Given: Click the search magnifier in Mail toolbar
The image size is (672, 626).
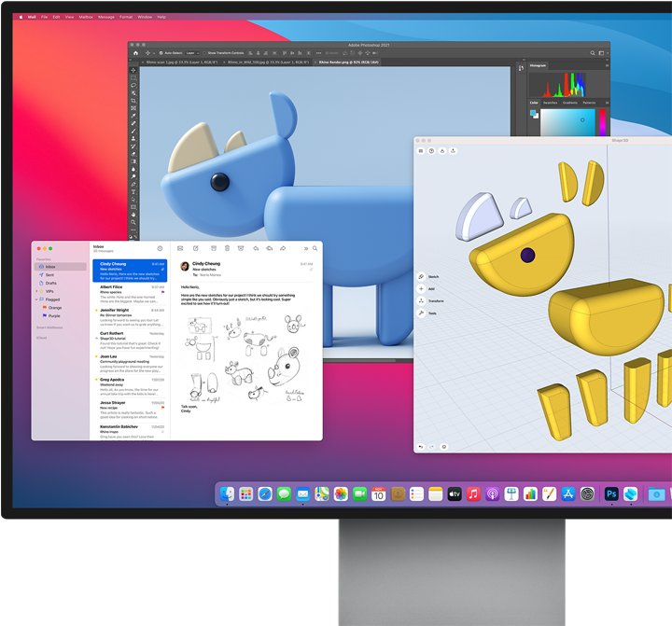Looking at the screenshot, I should click(x=315, y=248).
